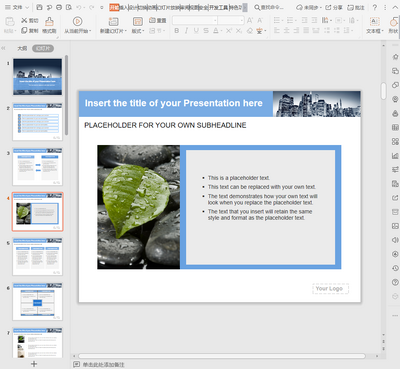Click the bar chart icon in right sidebar
Viewport: 400px width, 369px height.
click(x=395, y=155)
